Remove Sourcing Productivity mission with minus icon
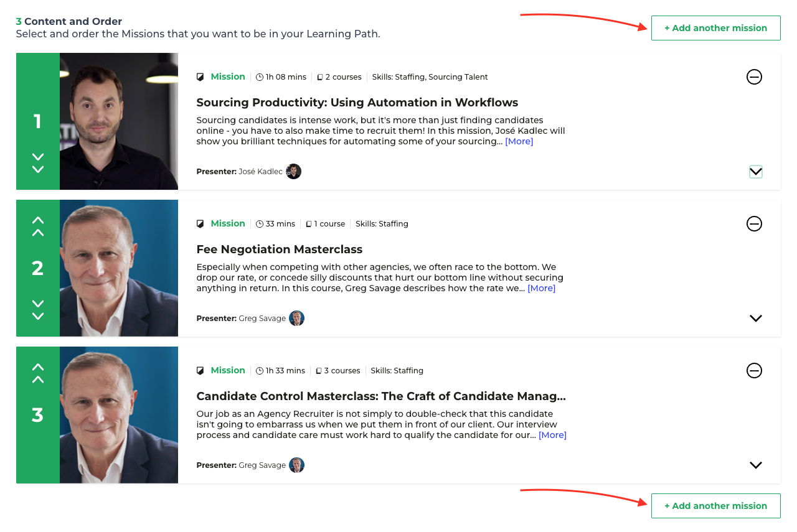 coord(754,77)
